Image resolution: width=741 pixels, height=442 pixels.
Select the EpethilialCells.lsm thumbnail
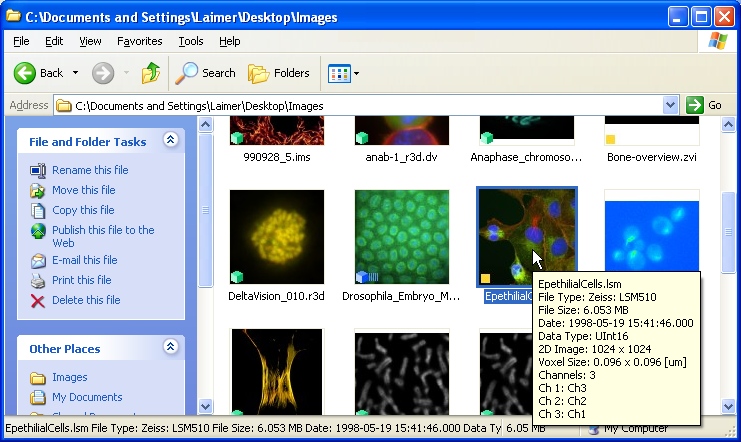pyautogui.click(x=527, y=237)
